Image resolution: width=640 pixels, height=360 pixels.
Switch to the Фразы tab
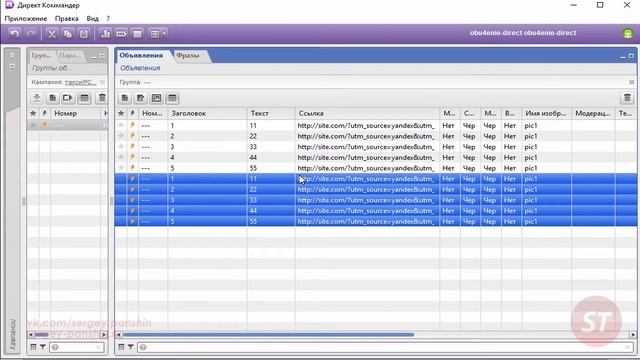click(188, 55)
